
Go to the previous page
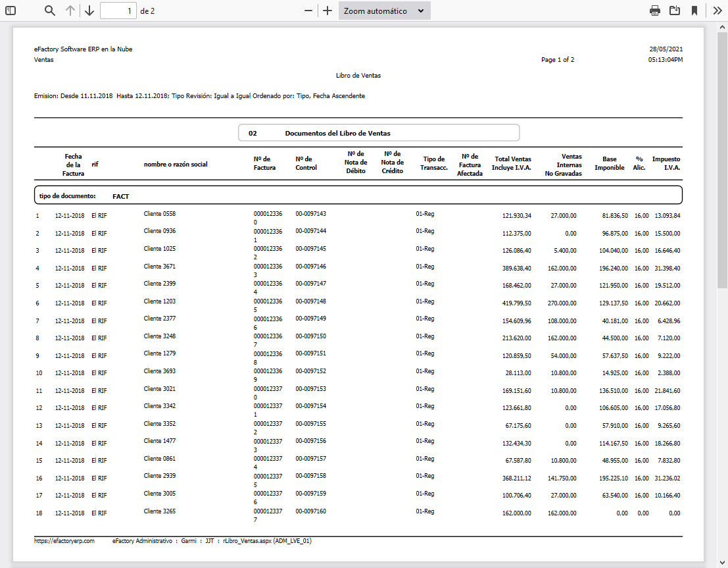point(70,11)
